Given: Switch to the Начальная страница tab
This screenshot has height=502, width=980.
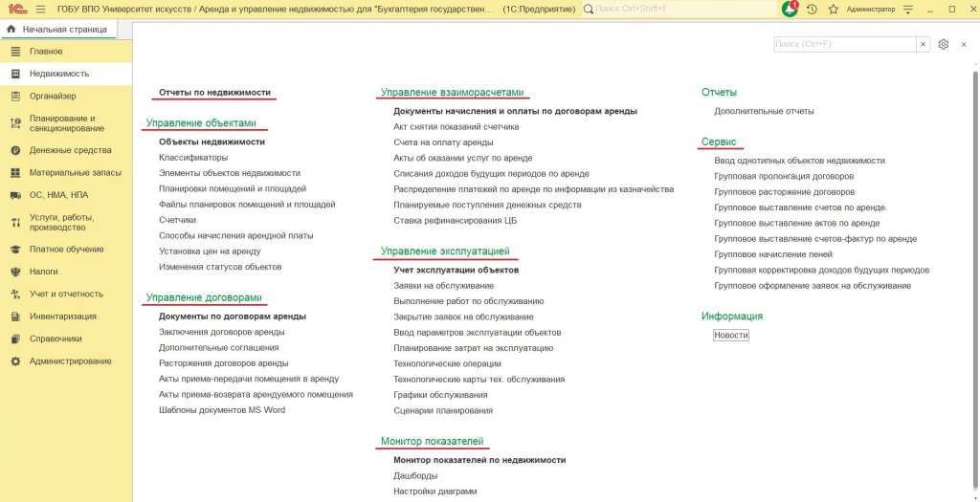Looking at the screenshot, I should 57,29.
